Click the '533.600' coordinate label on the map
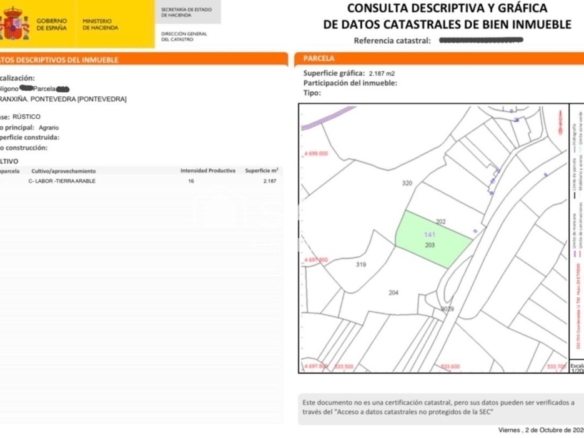The height and width of the screenshot is (438, 584). pos(450,366)
